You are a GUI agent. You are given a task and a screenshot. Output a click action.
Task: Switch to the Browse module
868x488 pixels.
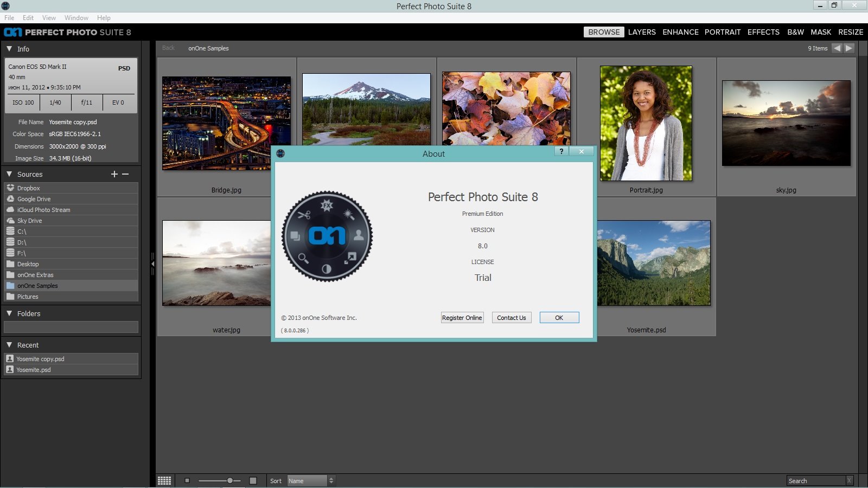coord(604,32)
